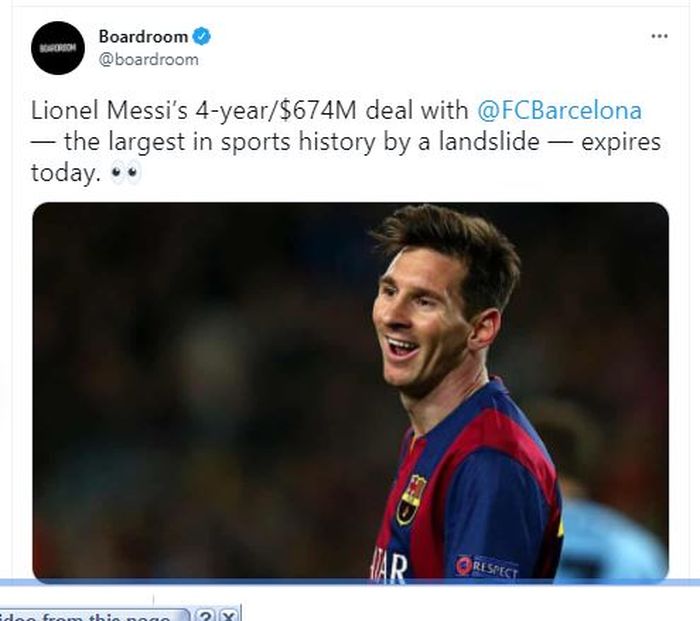Open the Boardroom profile avatar
This screenshot has width=700, height=621.
point(57,48)
